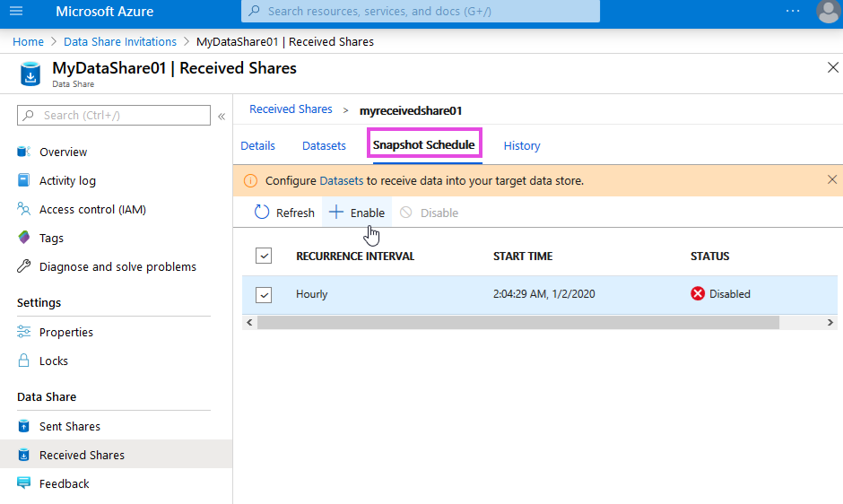Click the search magnifier icon in top bar
The image size is (843, 504).
(x=255, y=11)
